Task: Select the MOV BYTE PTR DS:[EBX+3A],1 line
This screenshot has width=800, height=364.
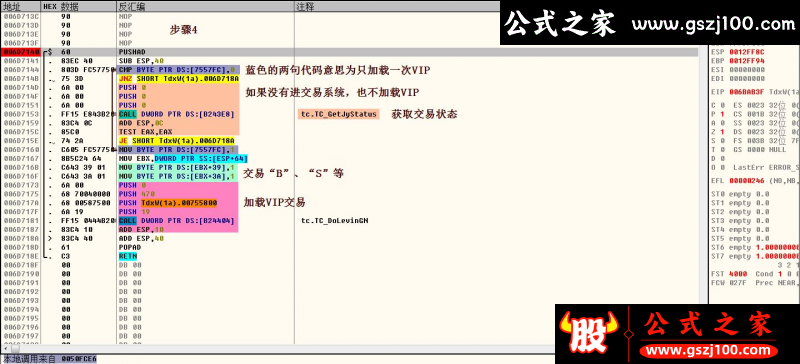Action: point(177,176)
